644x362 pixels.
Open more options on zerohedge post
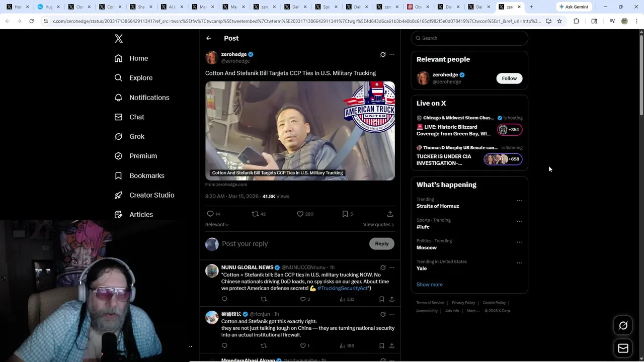(392, 54)
